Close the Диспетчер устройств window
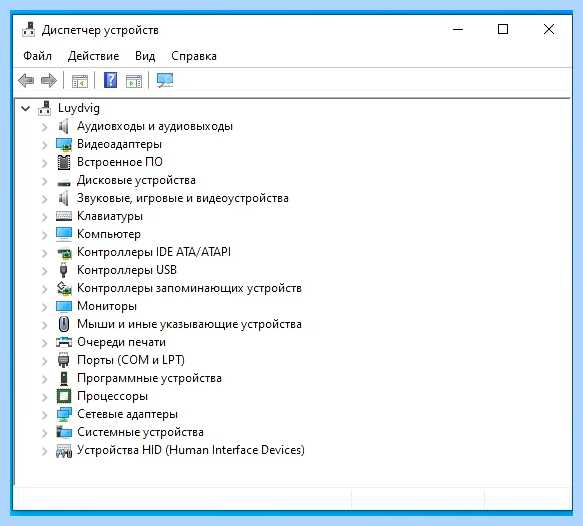583x526 pixels. point(549,29)
